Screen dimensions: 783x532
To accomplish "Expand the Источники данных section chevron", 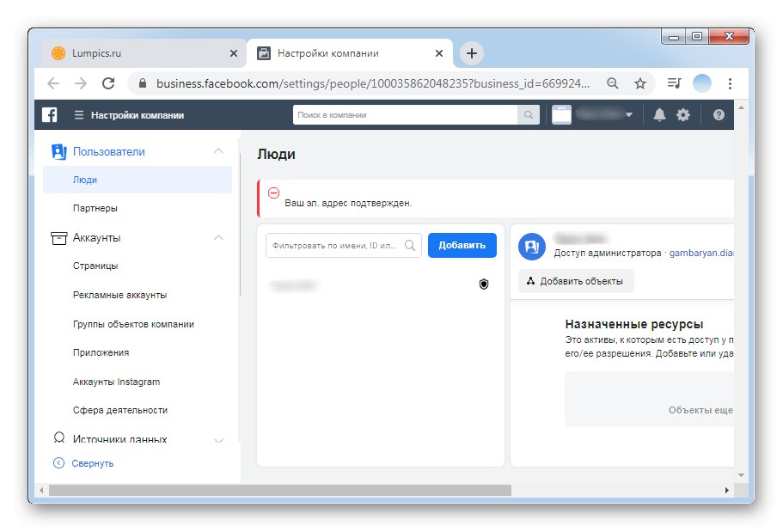I will click(218, 440).
